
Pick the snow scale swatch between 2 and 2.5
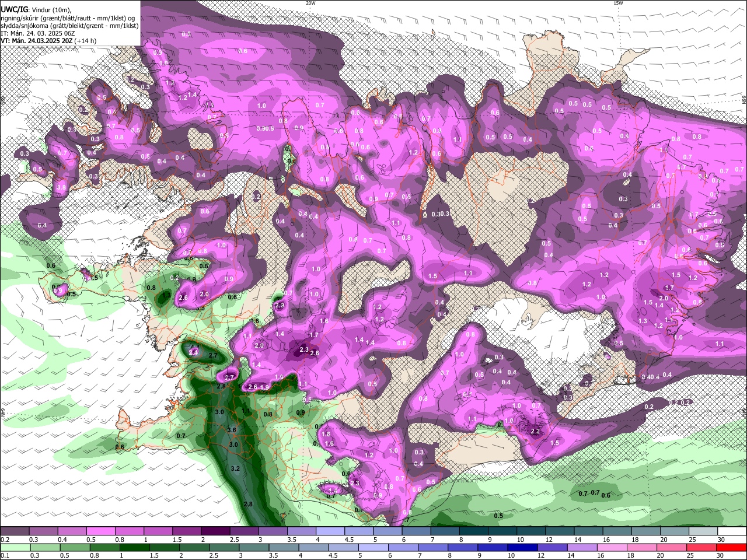(215, 531)
